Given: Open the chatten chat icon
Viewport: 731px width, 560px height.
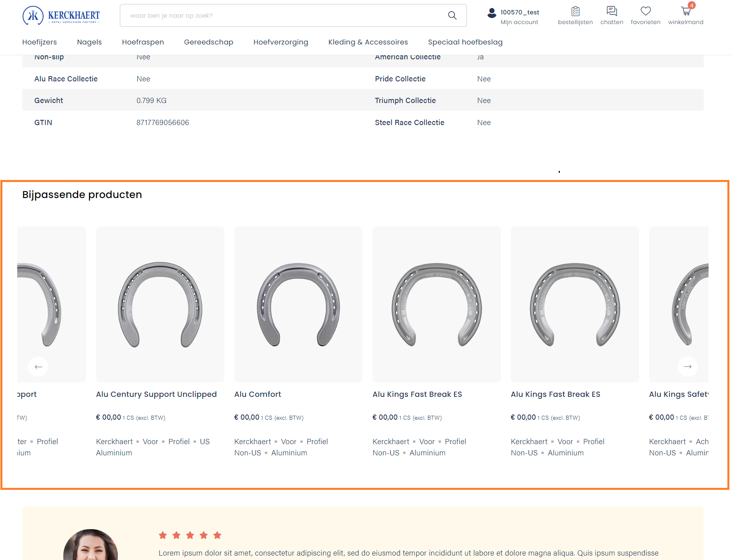Looking at the screenshot, I should pyautogui.click(x=612, y=12).
